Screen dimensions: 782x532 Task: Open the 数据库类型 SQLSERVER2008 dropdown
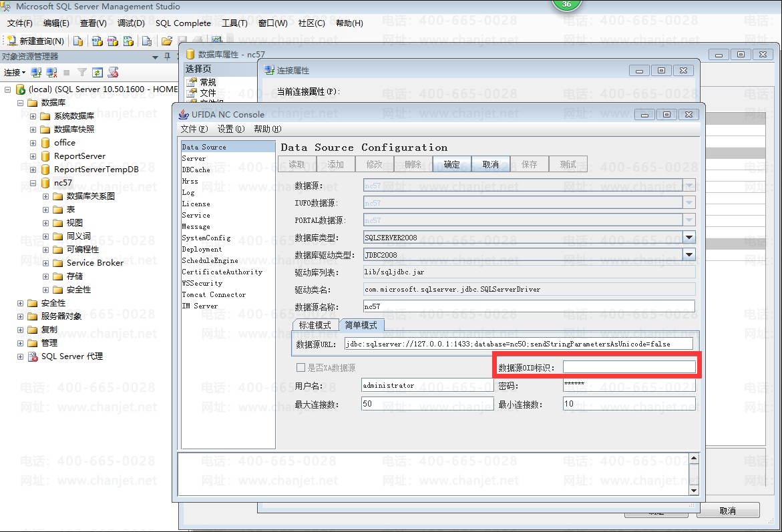689,238
